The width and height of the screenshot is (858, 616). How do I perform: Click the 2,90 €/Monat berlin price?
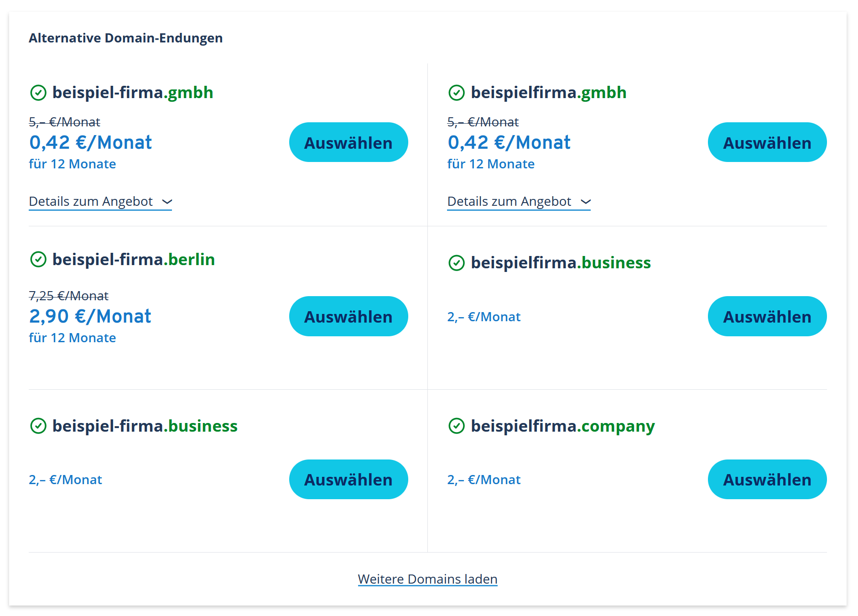click(x=90, y=316)
